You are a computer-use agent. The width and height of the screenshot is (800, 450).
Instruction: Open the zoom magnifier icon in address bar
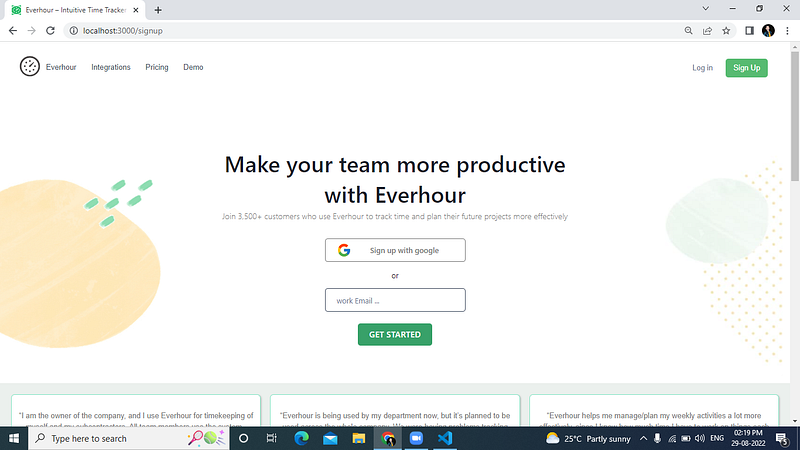coord(688,31)
